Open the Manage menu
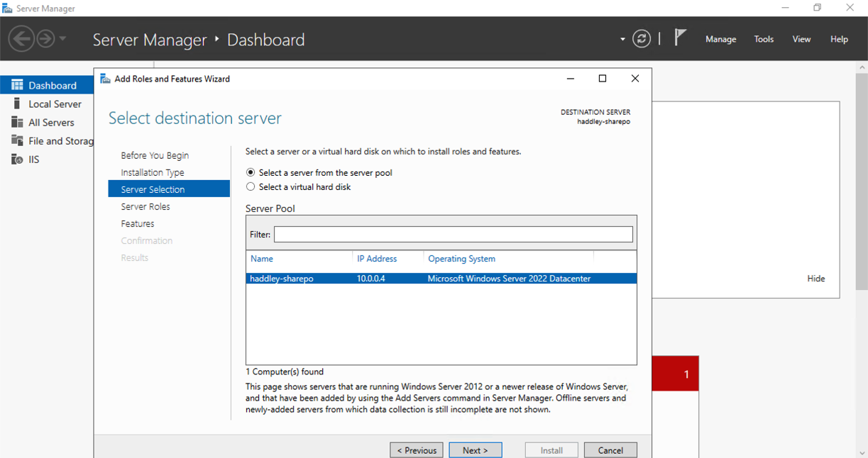868x458 pixels. pyautogui.click(x=720, y=39)
